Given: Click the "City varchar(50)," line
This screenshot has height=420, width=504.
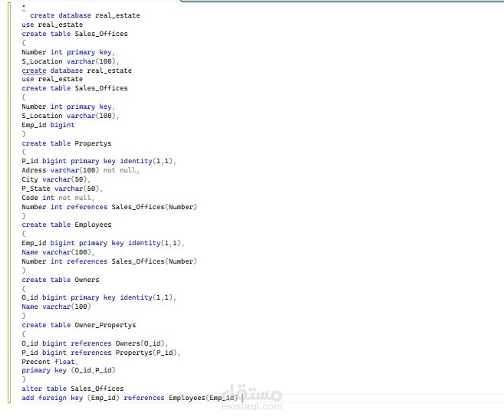Looking at the screenshot, I should (x=56, y=179).
